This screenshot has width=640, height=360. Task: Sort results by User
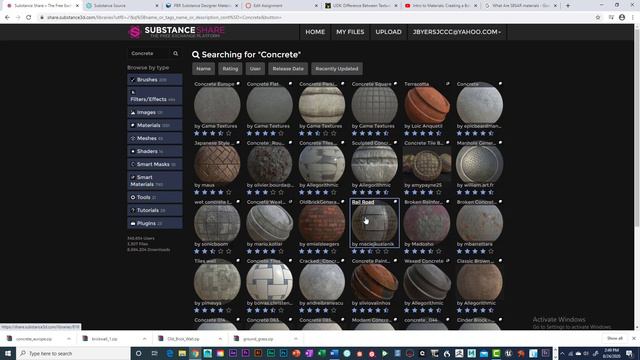(255, 69)
